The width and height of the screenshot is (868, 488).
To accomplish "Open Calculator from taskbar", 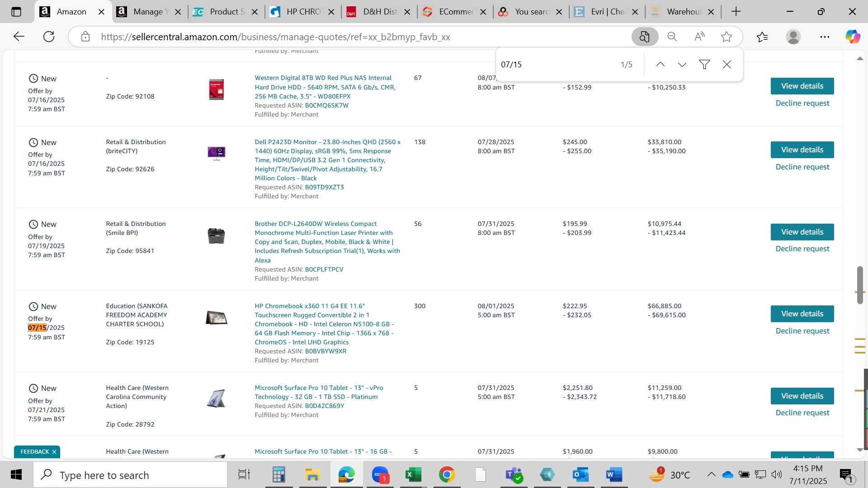I will click(x=278, y=475).
